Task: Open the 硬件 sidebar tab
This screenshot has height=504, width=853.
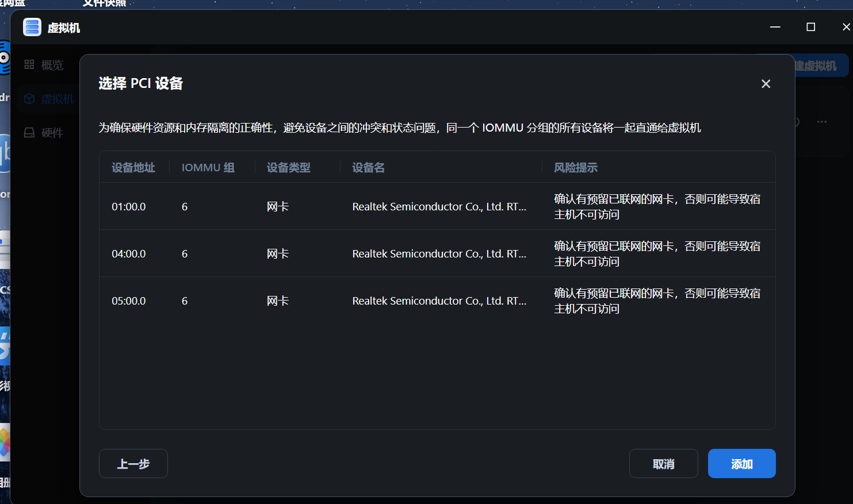Action: tap(45, 133)
